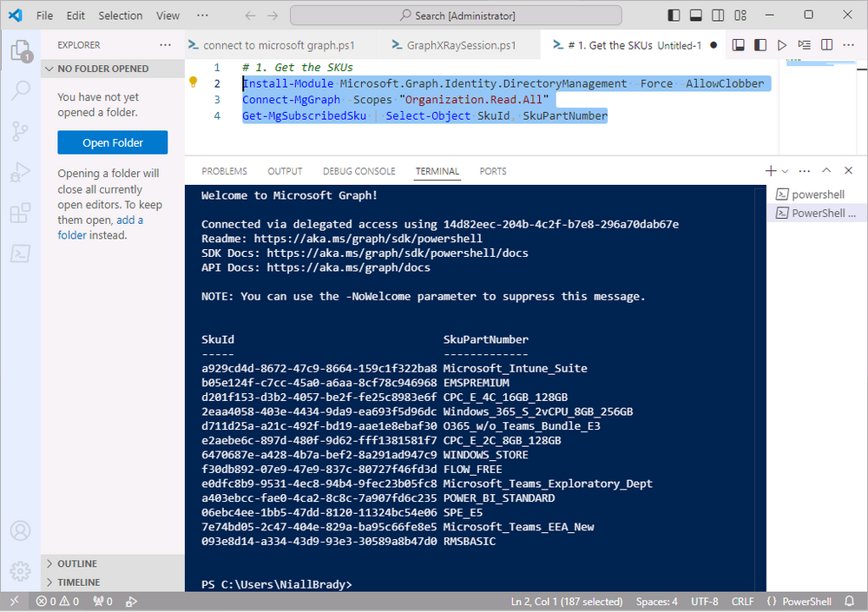Screen dimensions: 868x612
Task: Change encoding UTF-8 in status bar
Action: click(704, 601)
